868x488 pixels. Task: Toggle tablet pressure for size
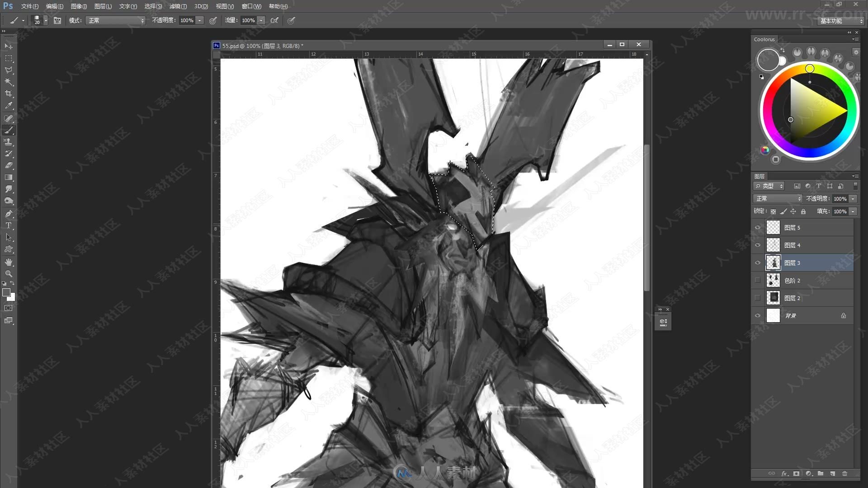(x=291, y=20)
